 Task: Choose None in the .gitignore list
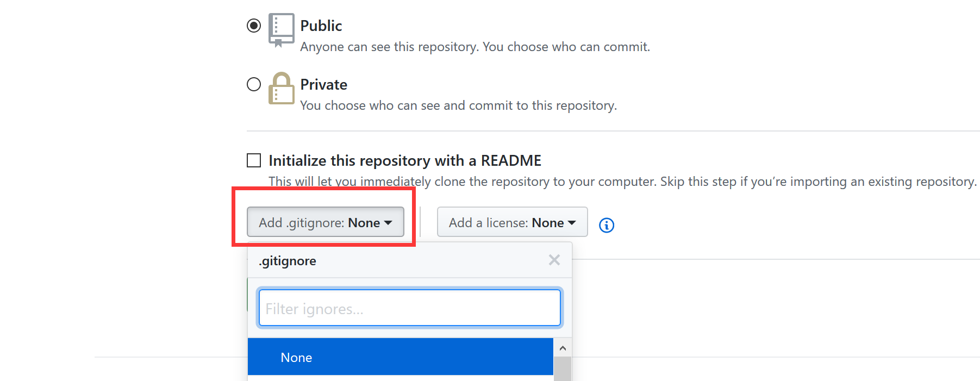coord(401,357)
